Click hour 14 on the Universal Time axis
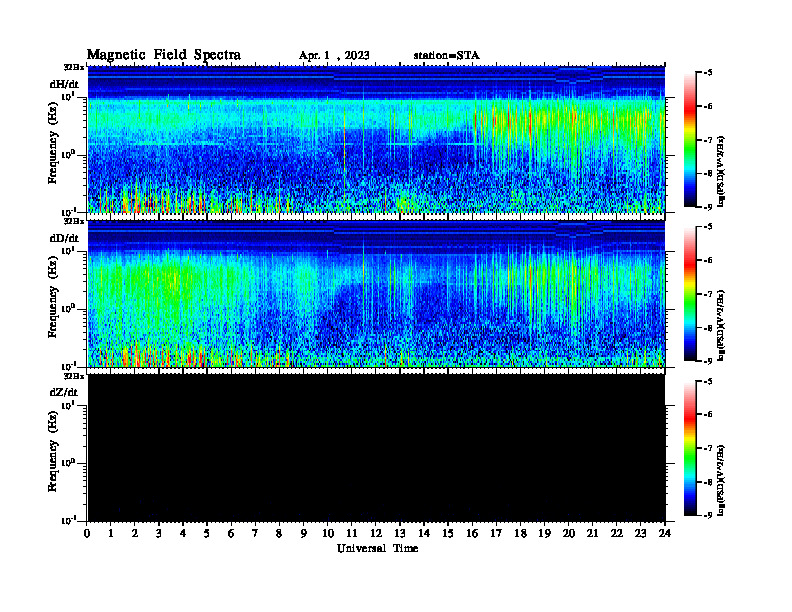The width and height of the screenshot is (792, 612). (x=424, y=533)
